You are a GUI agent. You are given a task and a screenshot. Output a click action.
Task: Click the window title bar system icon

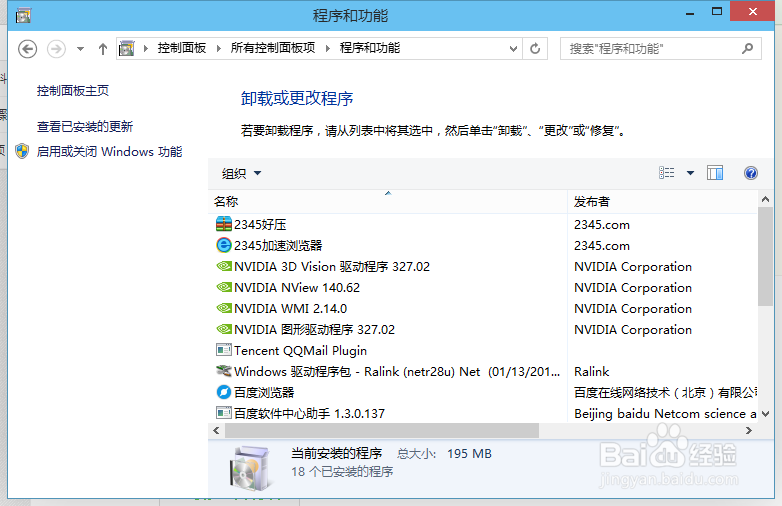point(23,15)
